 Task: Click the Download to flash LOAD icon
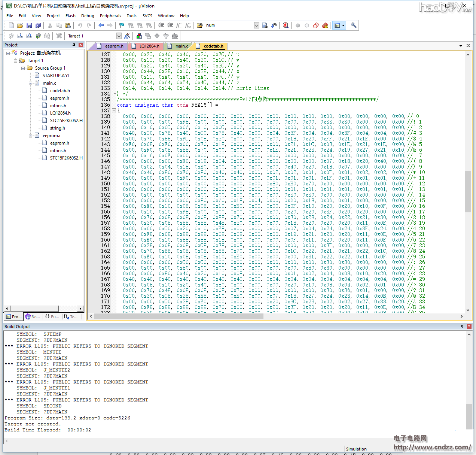pos(59,36)
